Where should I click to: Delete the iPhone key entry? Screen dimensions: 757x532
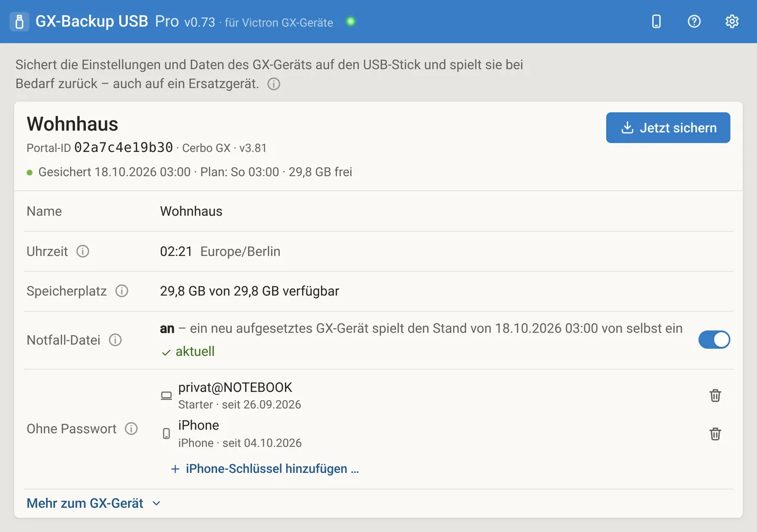pos(715,434)
